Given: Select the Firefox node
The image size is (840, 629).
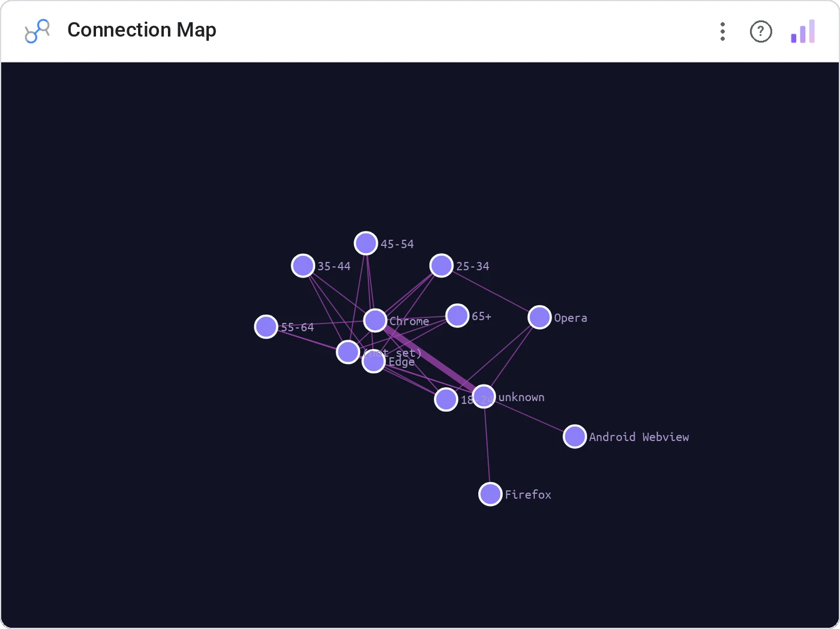Looking at the screenshot, I should coord(490,494).
